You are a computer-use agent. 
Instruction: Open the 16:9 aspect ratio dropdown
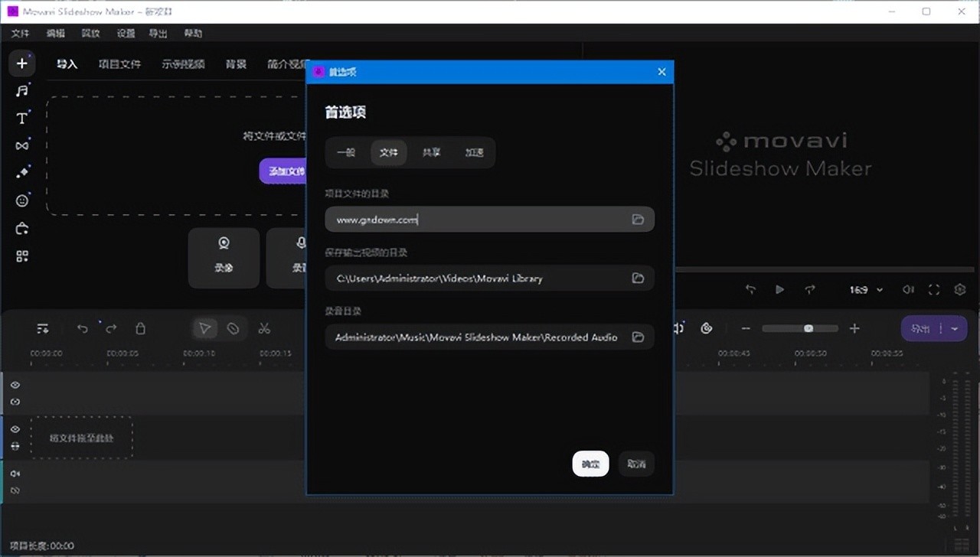coord(866,290)
